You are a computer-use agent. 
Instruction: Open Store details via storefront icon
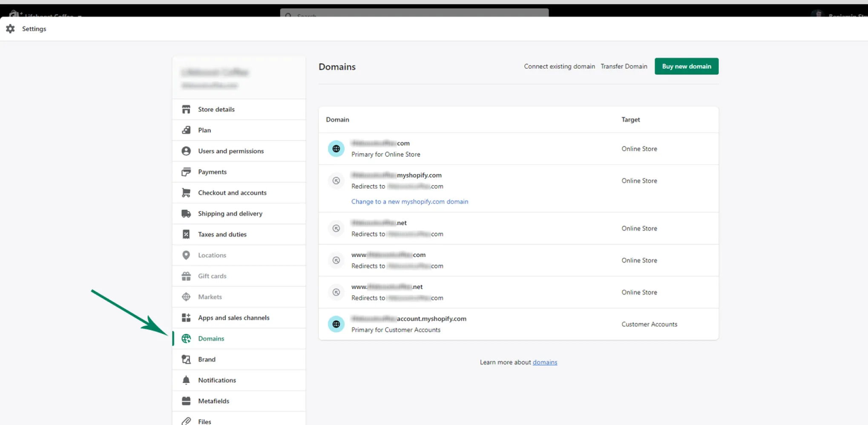186,109
